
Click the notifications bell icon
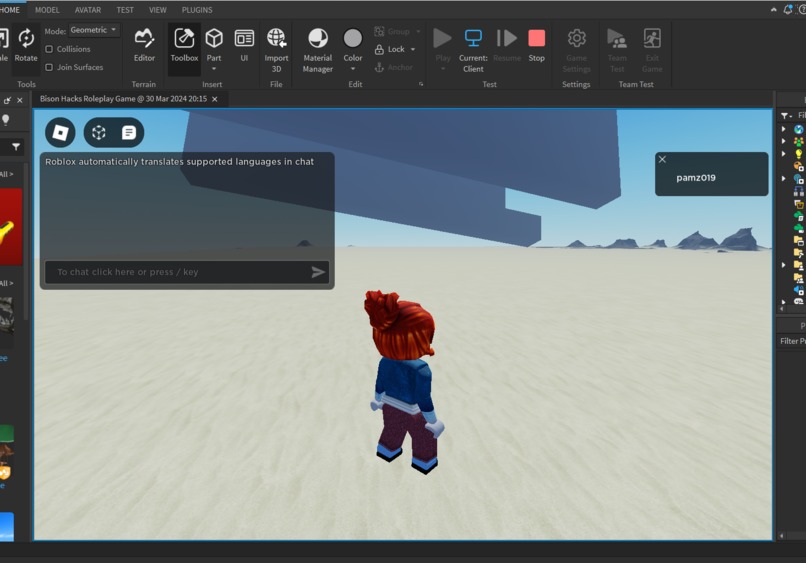coord(787,10)
